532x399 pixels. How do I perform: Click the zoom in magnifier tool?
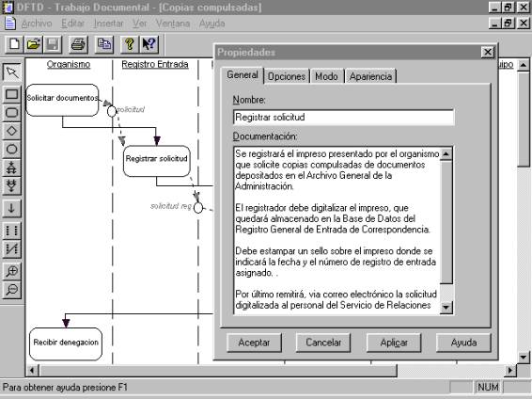[12, 271]
